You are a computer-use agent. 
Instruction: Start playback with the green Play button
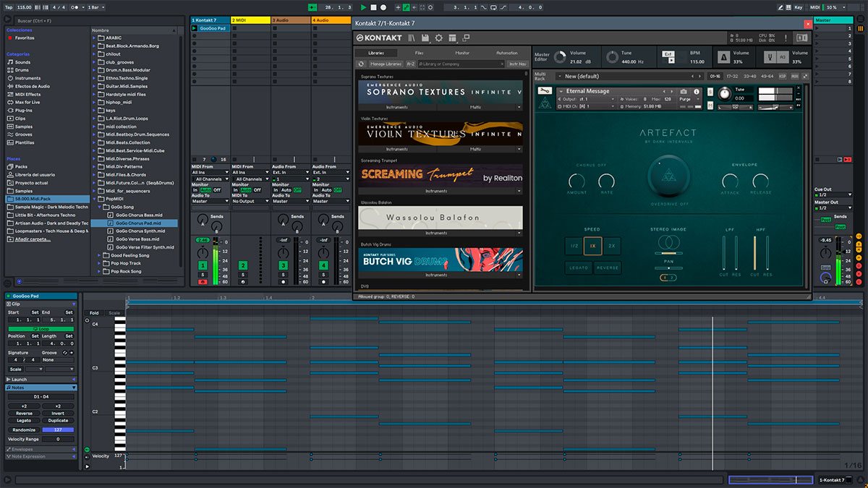[x=364, y=7]
